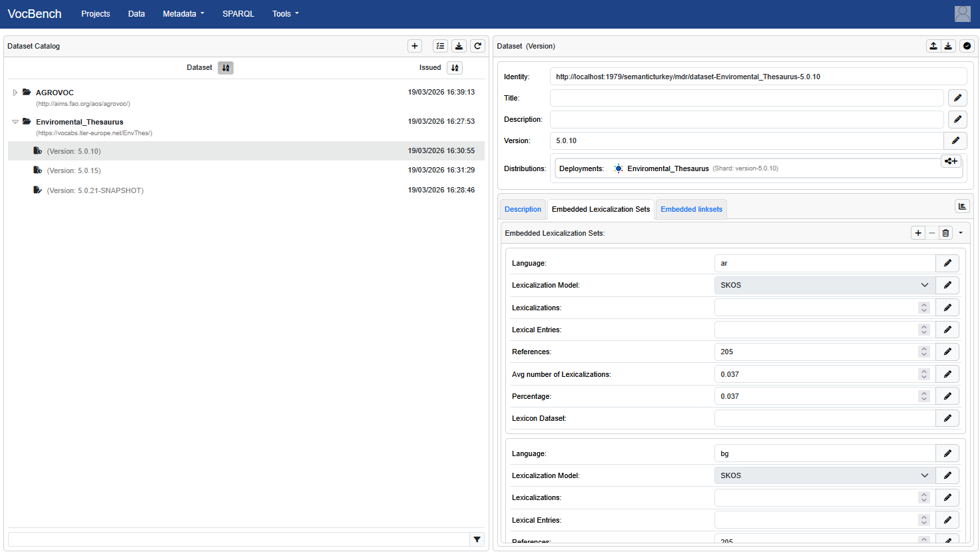Click the Enviromental_Thesaurus deployment entry
This screenshot has width=980, height=554.
click(668, 168)
